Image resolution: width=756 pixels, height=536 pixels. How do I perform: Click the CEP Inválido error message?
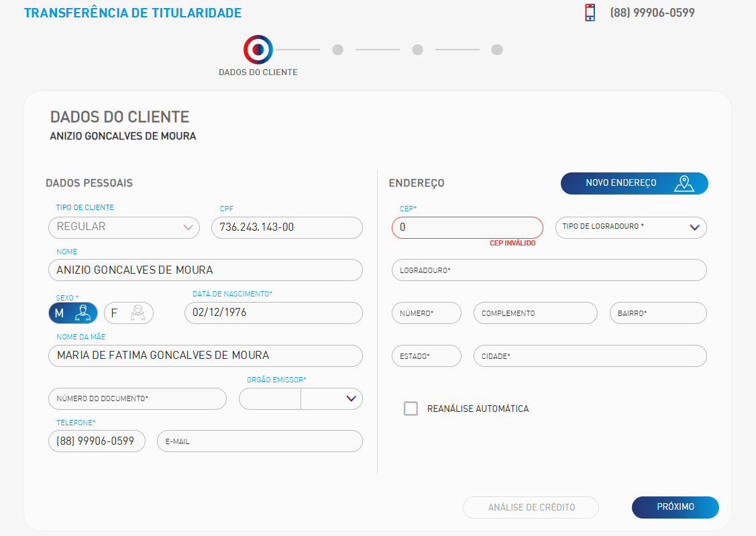(x=512, y=243)
